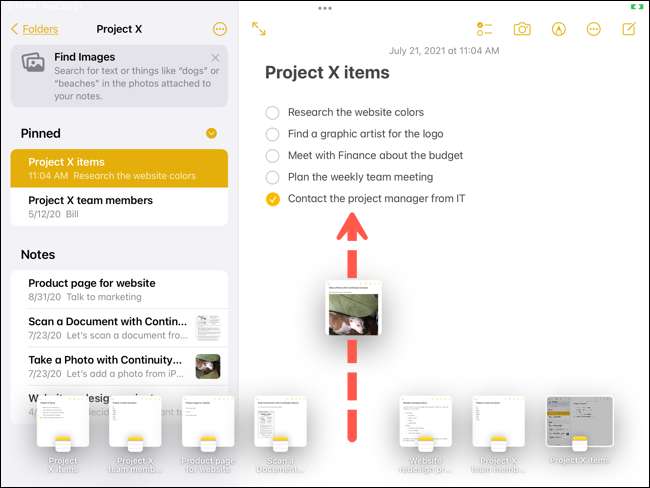650x488 pixels.
Task: Open the Project X folder options menu
Action: click(x=220, y=29)
